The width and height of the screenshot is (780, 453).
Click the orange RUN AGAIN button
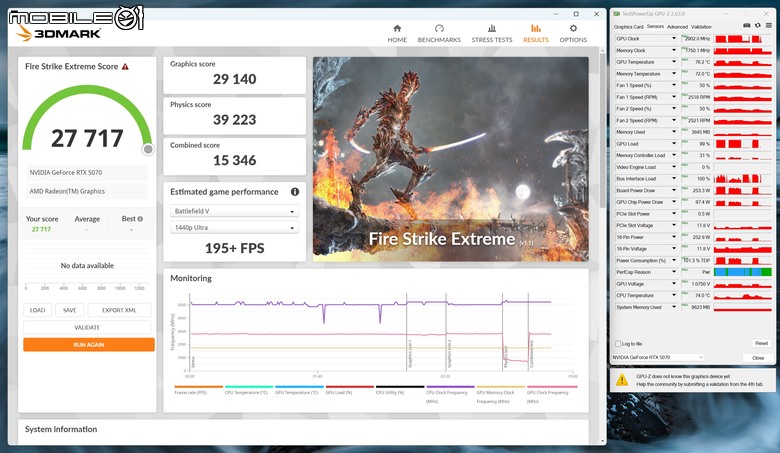click(89, 345)
